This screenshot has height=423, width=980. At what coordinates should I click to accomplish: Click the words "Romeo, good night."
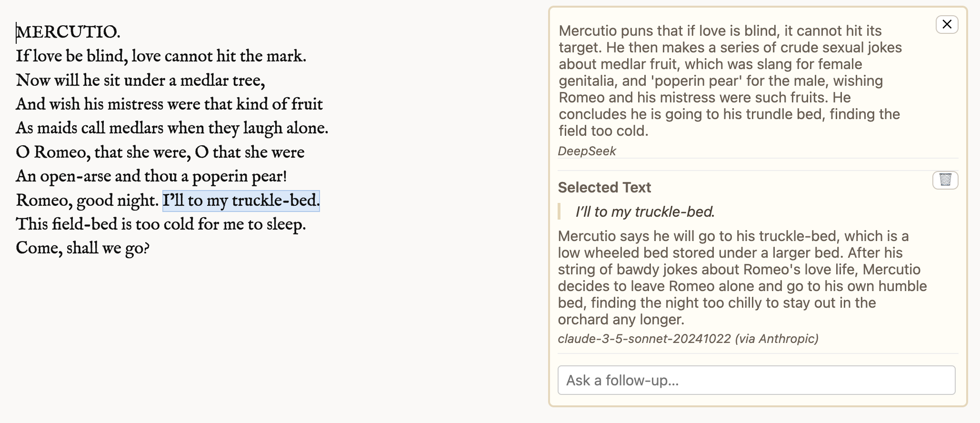87,201
